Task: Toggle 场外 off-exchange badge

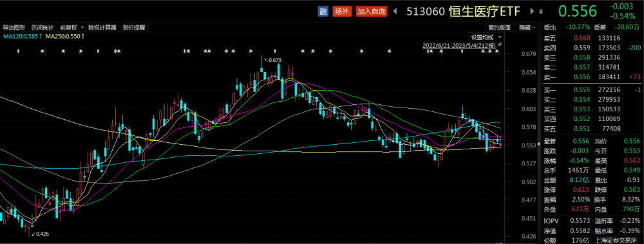Action: pyautogui.click(x=342, y=12)
